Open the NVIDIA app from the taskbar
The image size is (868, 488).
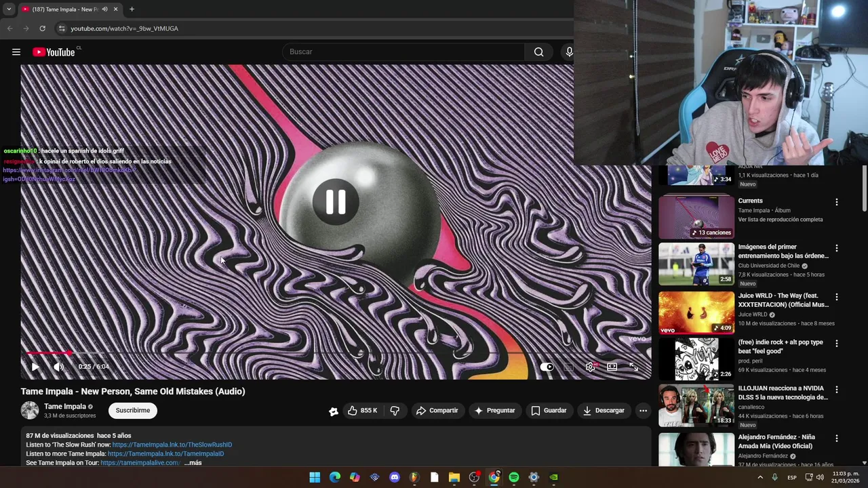pos(553,477)
